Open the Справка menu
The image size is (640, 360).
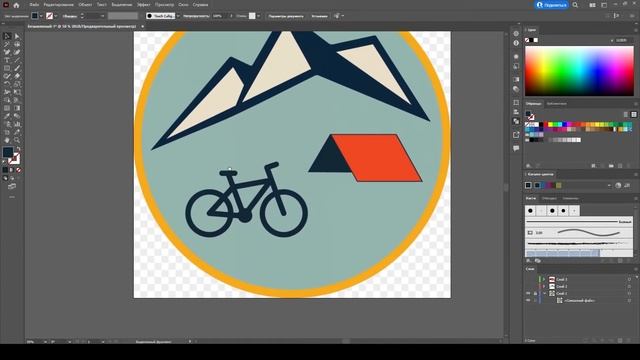200,5
